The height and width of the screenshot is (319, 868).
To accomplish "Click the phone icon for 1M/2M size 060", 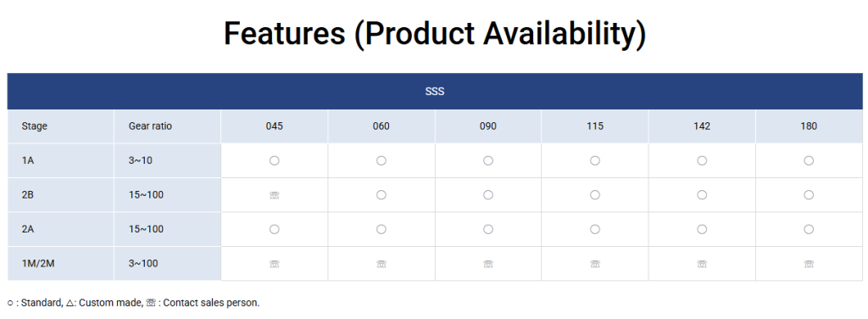I will coord(381,264).
